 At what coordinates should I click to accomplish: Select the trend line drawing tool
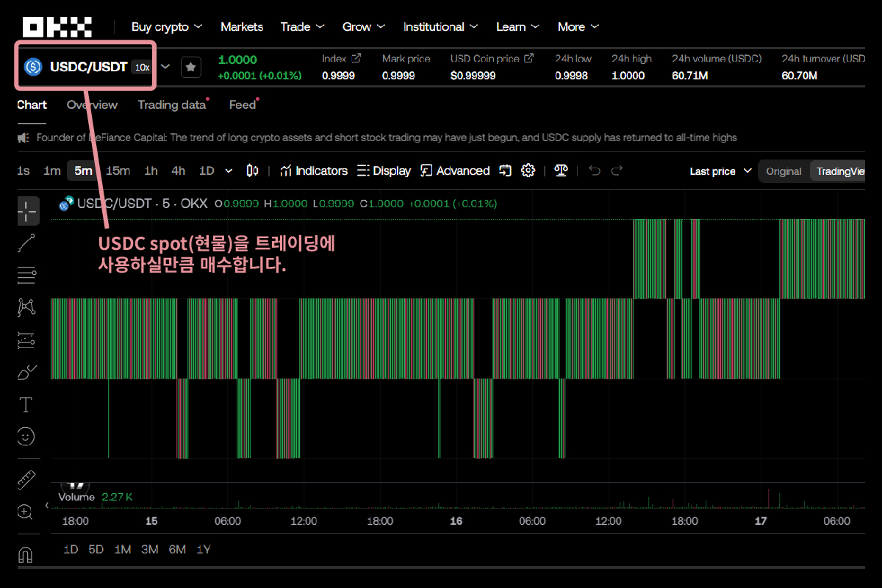coord(26,243)
